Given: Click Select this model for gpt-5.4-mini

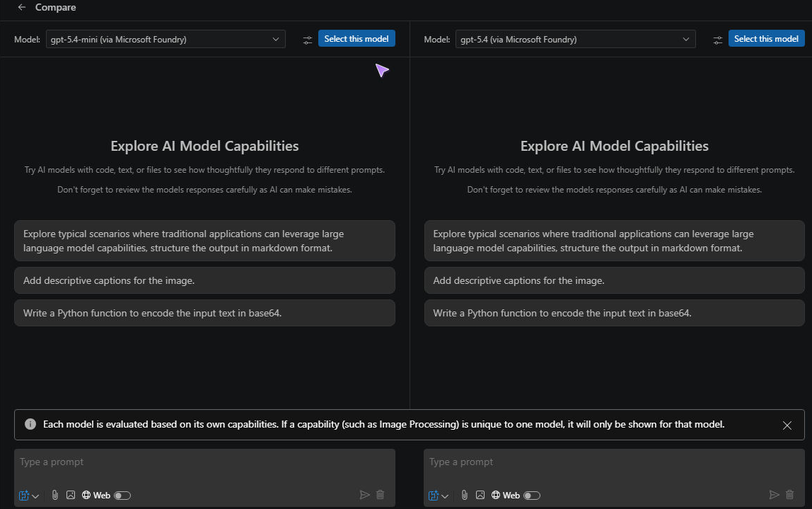Looking at the screenshot, I should (x=356, y=39).
